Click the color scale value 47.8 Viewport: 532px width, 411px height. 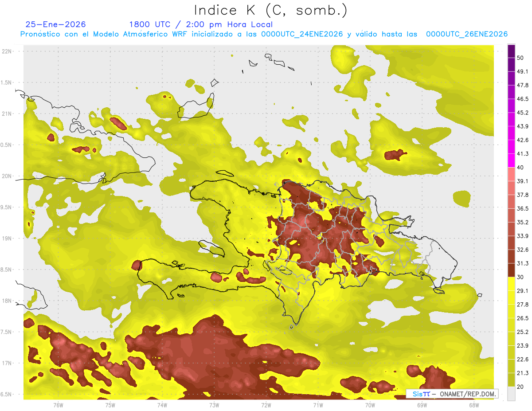point(523,85)
